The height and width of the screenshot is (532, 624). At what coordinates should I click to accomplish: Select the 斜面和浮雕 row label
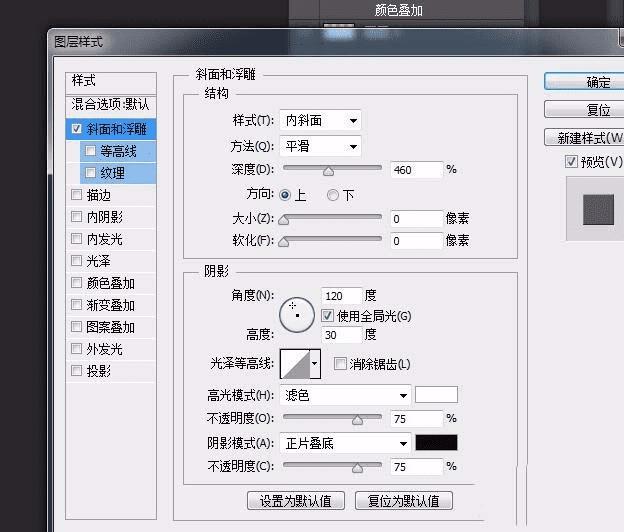117,129
